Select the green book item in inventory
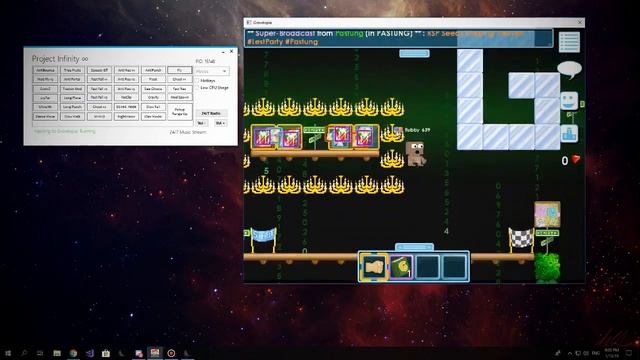The width and height of the screenshot is (640, 360). point(400,267)
